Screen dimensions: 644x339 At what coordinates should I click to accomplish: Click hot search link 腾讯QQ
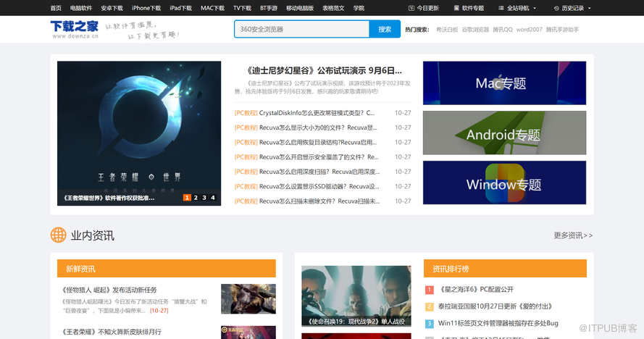[503, 30]
